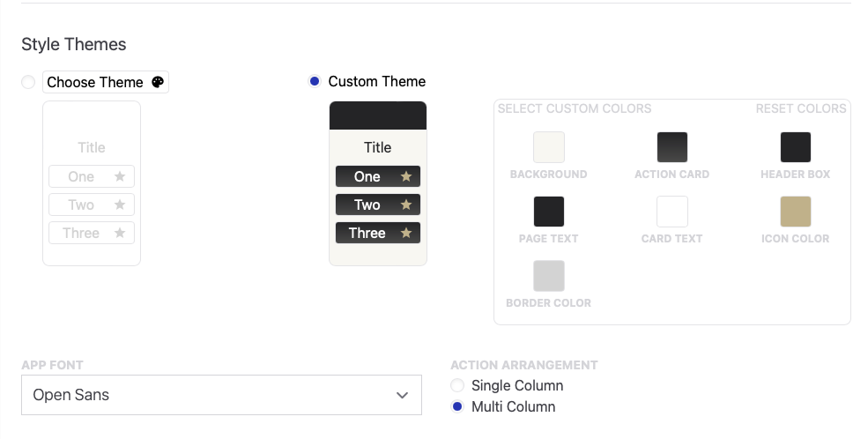
Task: Select Multi Column action arrangement
Action: (x=456, y=406)
